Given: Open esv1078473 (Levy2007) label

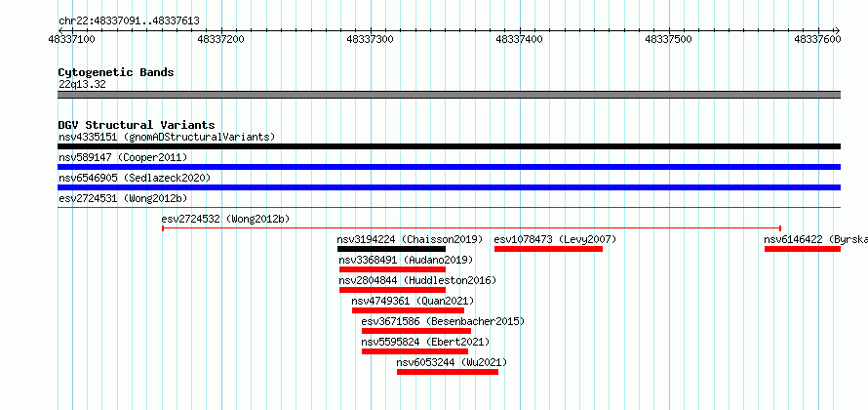Looking at the screenshot, I should [555, 239].
